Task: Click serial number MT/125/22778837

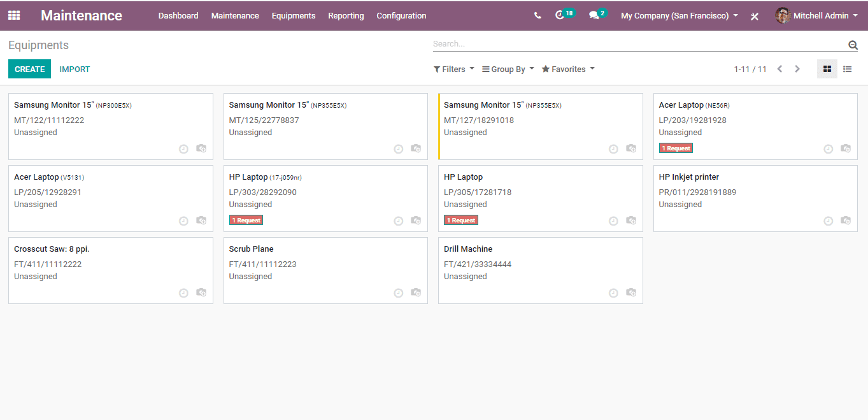Action: tap(264, 120)
